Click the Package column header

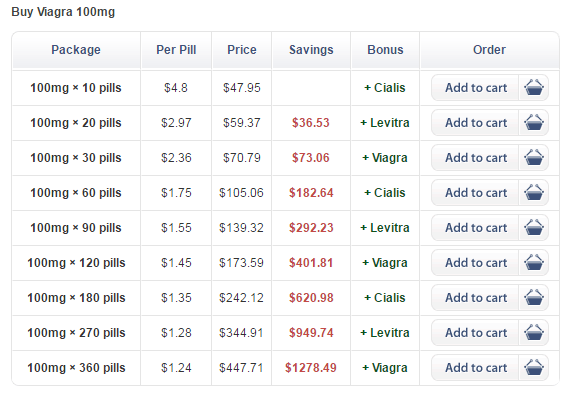[x=76, y=50]
